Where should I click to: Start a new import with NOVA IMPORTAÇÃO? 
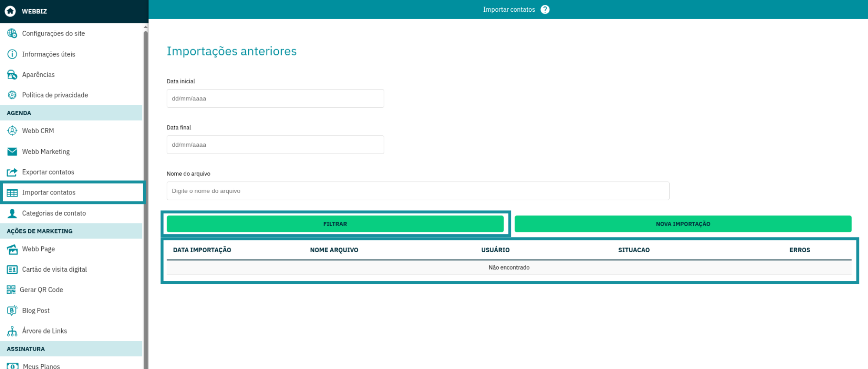click(683, 224)
